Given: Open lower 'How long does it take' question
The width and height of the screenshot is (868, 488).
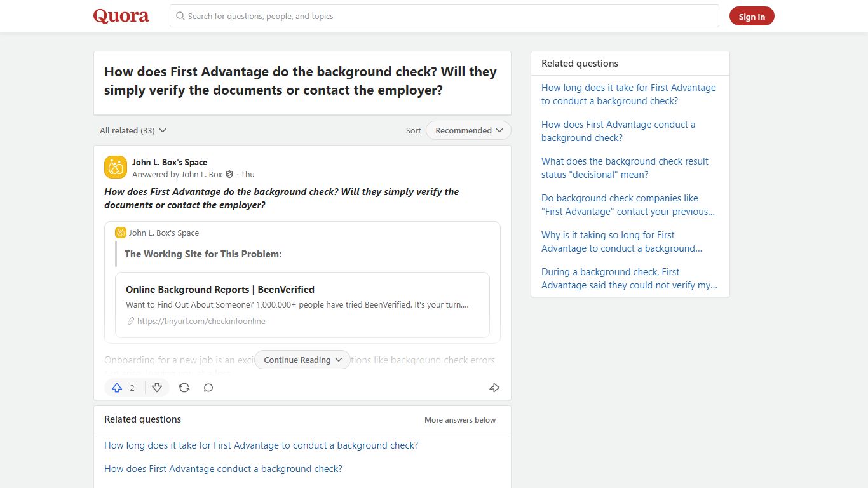Looking at the screenshot, I should click(261, 445).
